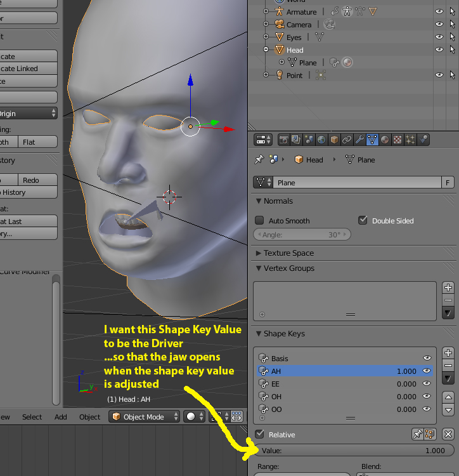The height and width of the screenshot is (476, 459).
Task: Click Eyes mesh data icon in outliner
Action: (320, 37)
